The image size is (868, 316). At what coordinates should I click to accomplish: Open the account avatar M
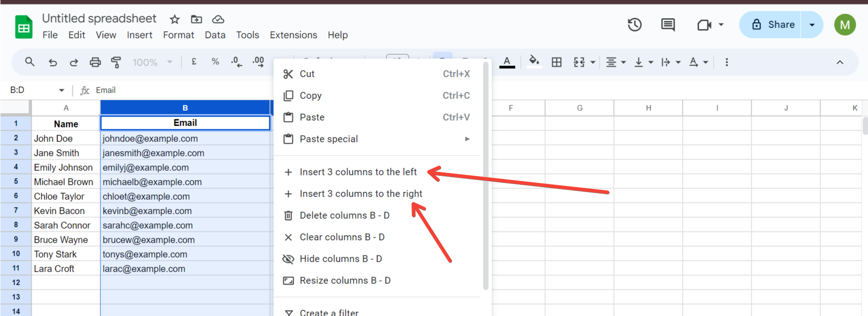coord(844,24)
